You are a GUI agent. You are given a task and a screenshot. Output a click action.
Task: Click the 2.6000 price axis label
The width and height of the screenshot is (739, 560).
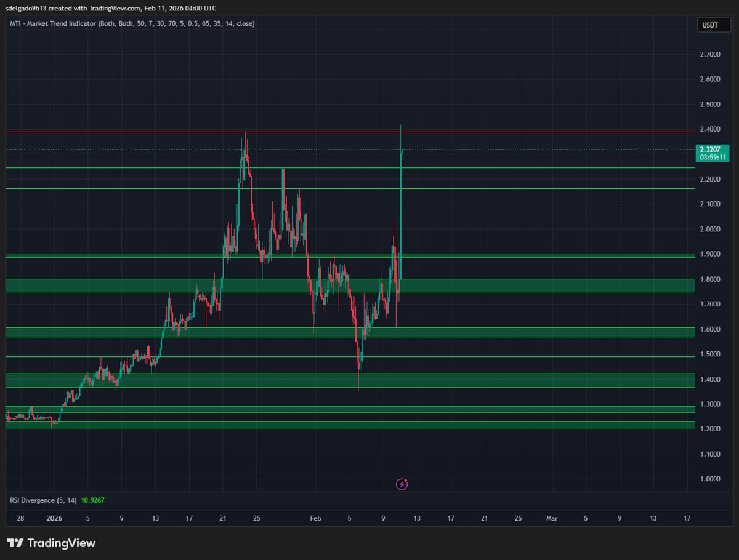point(710,79)
